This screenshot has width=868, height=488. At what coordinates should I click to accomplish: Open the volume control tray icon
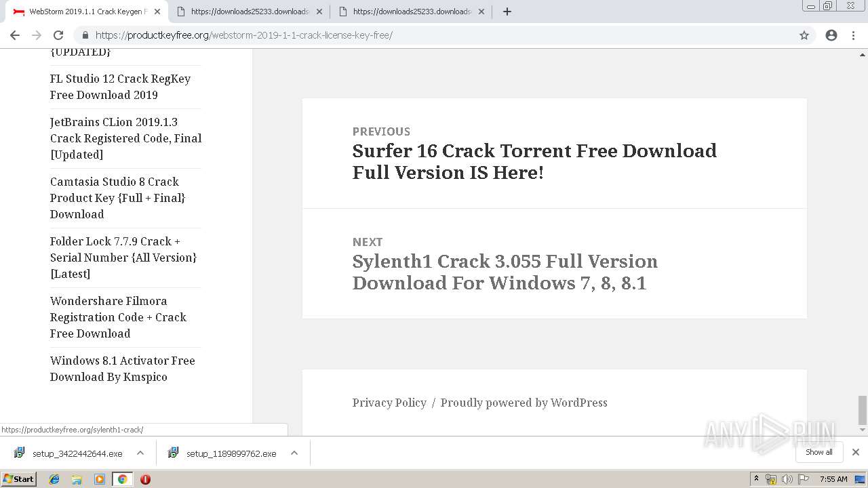(787, 479)
